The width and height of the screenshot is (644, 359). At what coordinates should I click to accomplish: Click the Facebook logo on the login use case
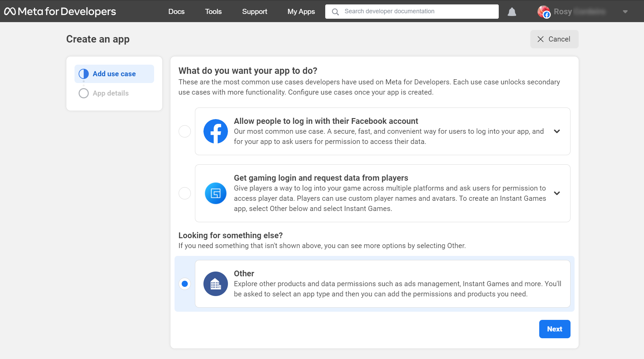(x=215, y=131)
